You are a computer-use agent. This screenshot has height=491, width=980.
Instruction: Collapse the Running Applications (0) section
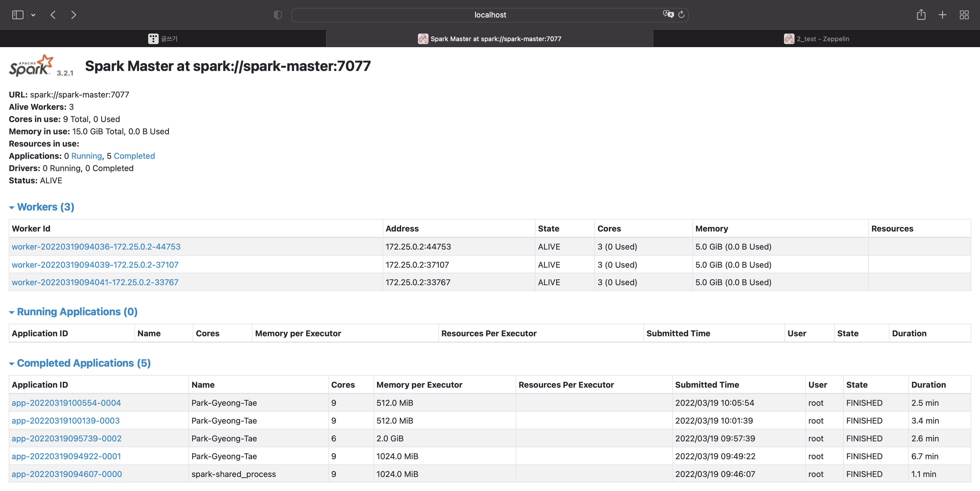pyautogui.click(x=73, y=312)
